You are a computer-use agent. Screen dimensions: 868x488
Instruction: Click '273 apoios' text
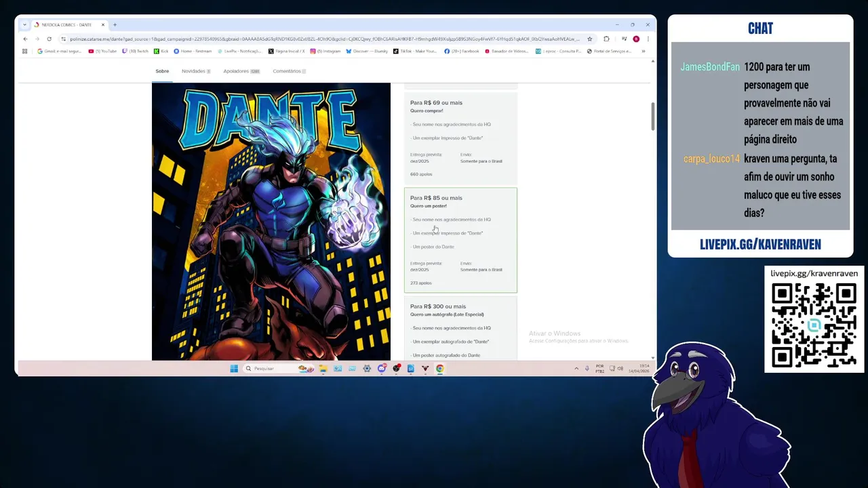(421, 283)
